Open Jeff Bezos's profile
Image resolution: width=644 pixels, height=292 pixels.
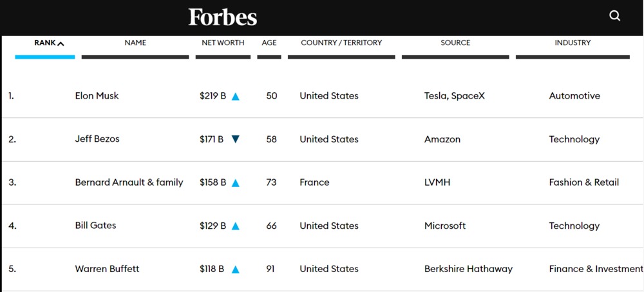[x=97, y=139]
